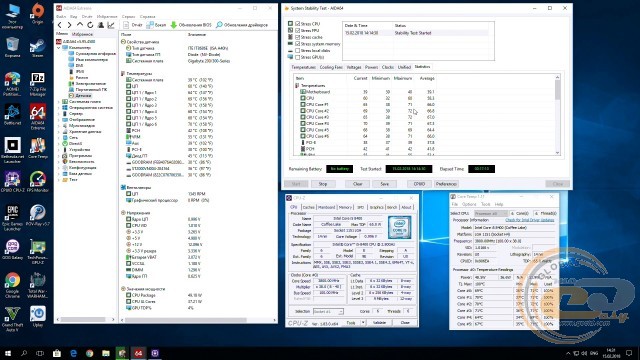Switch to Cooling Fans tab in Stability Test
The width and height of the screenshot is (640, 360).
(x=331, y=67)
